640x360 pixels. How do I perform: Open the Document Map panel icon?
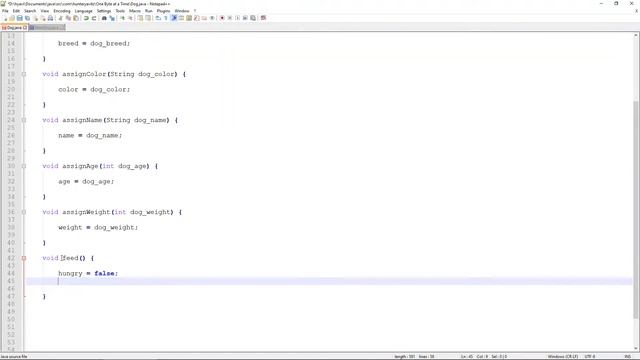[189, 18]
